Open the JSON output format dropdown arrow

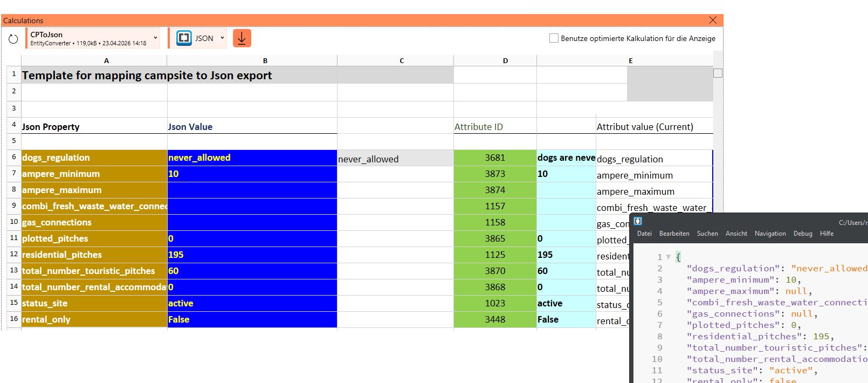[222, 38]
